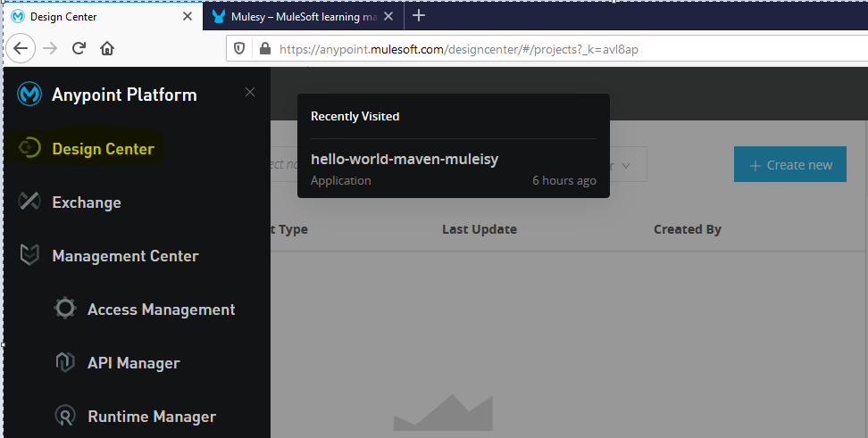Click the 'Application' type label in popup
This screenshot has width=868, height=438.
point(340,181)
